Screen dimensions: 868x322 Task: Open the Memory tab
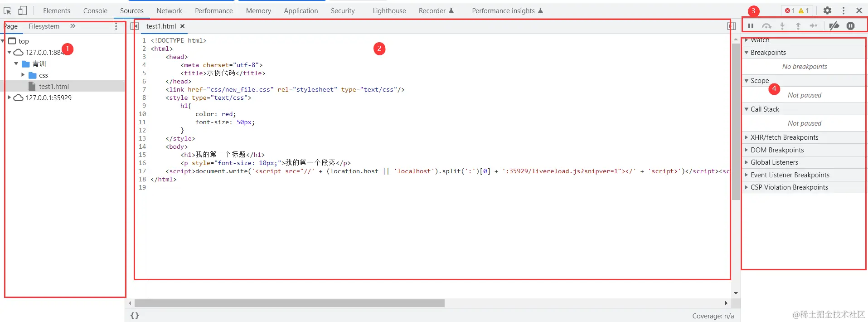pos(258,11)
